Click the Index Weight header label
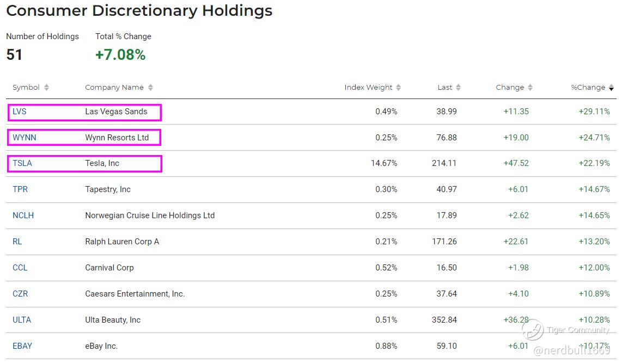Image resolution: width=622 pixels, height=364 pixels. point(368,88)
